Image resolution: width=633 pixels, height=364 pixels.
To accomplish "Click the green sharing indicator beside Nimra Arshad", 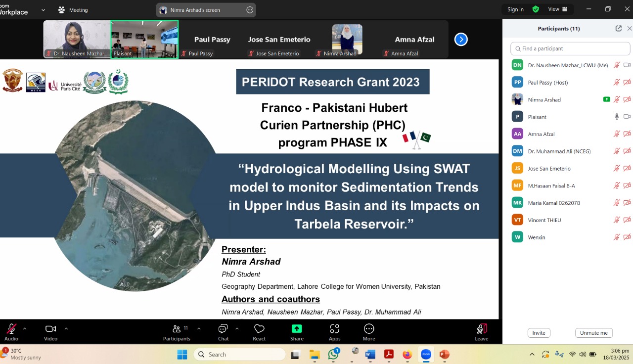I will pos(606,99).
